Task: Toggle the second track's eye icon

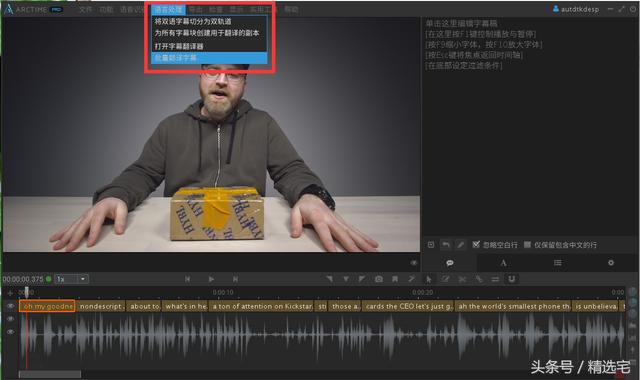Action: pos(11,319)
